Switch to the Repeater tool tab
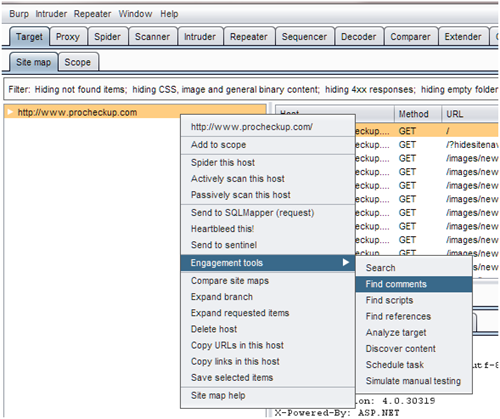Viewport: 500px width, 419px height. click(249, 37)
